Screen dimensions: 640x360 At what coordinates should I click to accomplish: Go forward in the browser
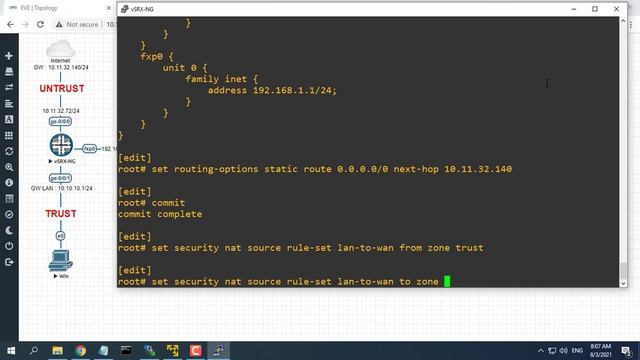click(x=25, y=24)
